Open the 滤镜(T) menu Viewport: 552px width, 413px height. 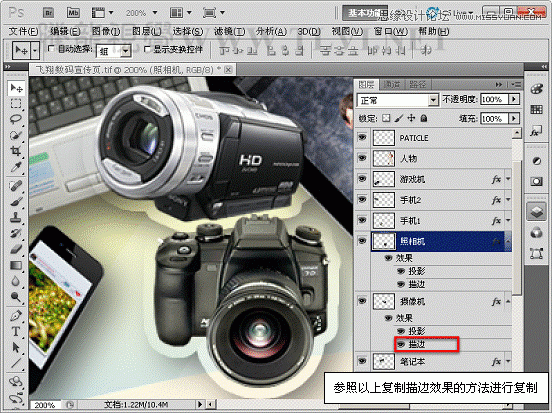[x=230, y=32]
